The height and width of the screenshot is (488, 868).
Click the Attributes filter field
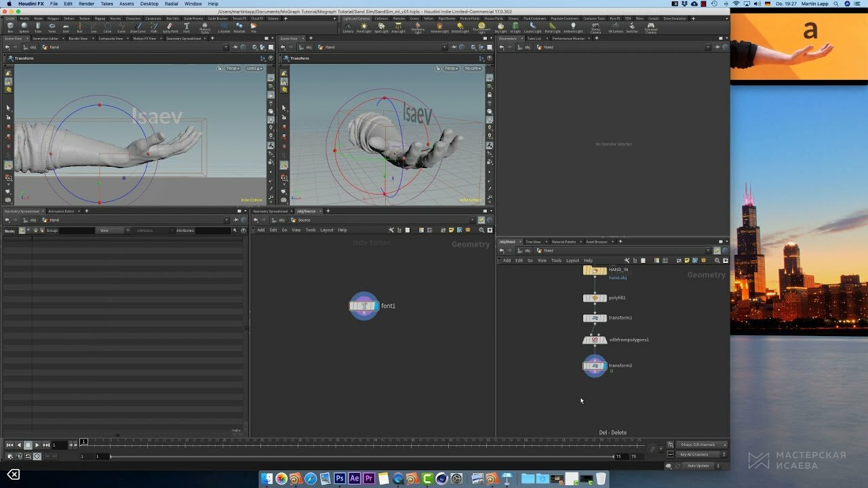pyautogui.click(x=213, y=230)
